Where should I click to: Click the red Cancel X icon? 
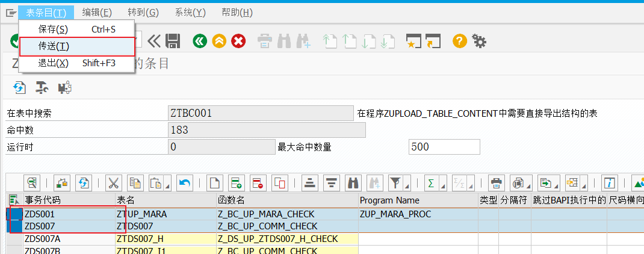tap(238, 41)
